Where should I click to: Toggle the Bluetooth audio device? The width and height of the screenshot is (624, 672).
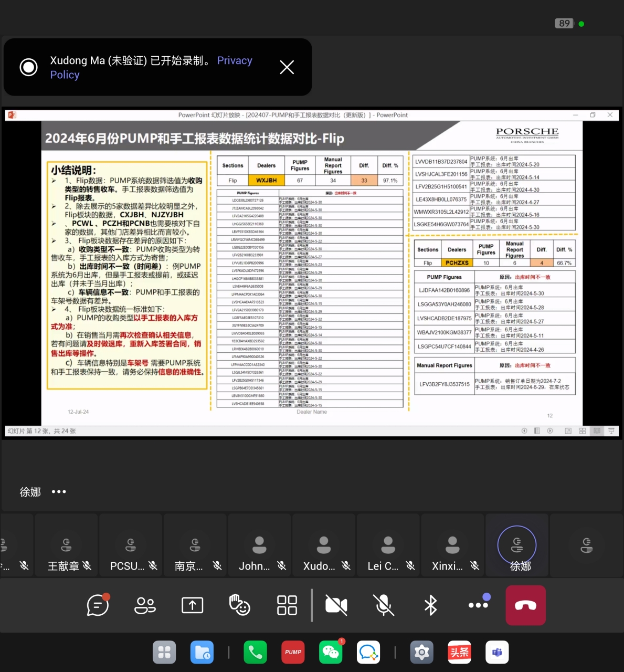pyautogui.click(x=431, y=605)
